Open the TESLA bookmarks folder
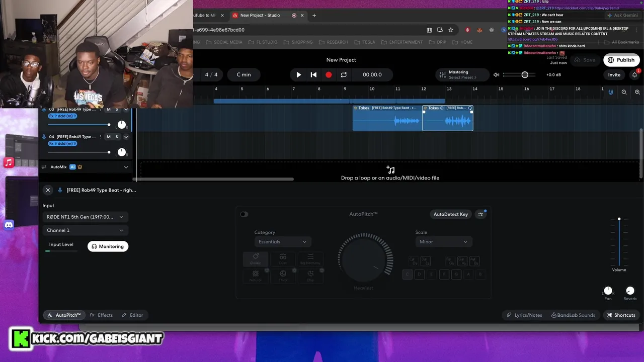 [x=365, y=42]
